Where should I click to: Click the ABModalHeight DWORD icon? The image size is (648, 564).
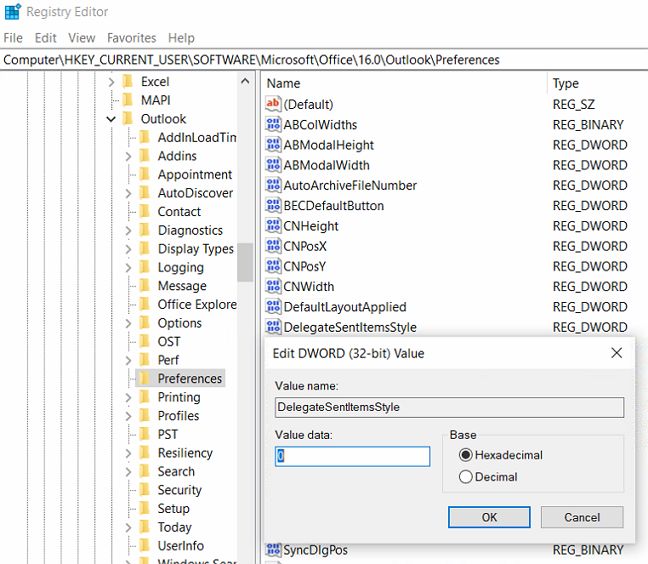pyautogui.click(x=273, y=145)
